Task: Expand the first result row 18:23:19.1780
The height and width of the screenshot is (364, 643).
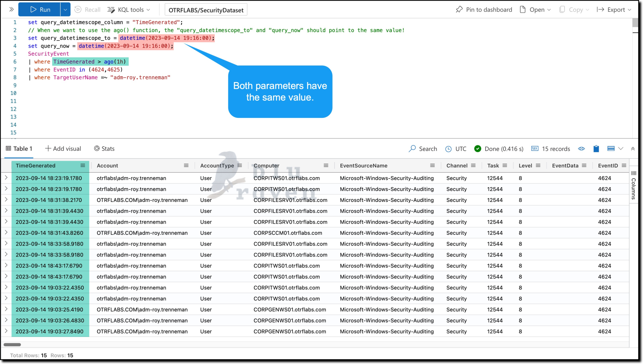Action: point(6,178)
